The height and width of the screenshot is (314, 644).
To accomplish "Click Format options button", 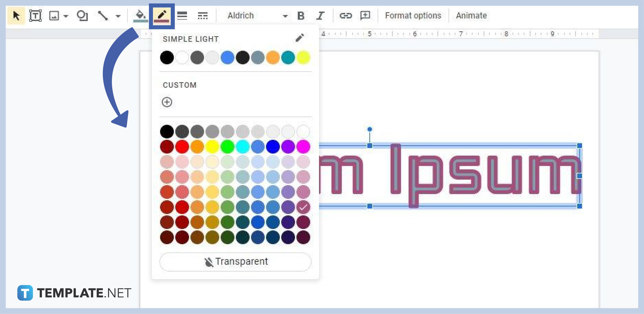I will point(412,16).
